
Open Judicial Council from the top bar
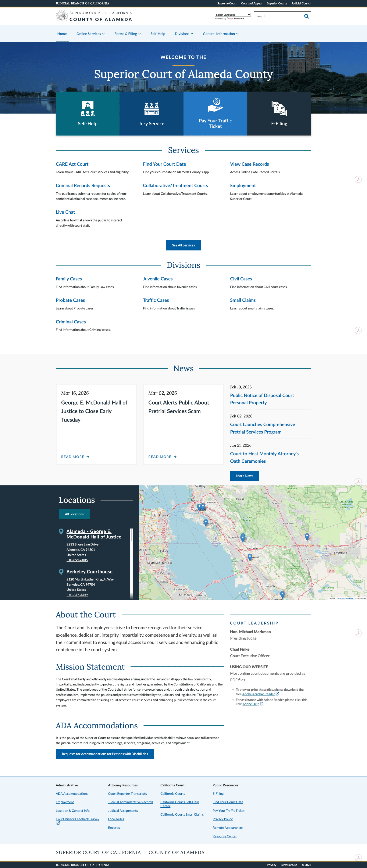pos(301,3)
